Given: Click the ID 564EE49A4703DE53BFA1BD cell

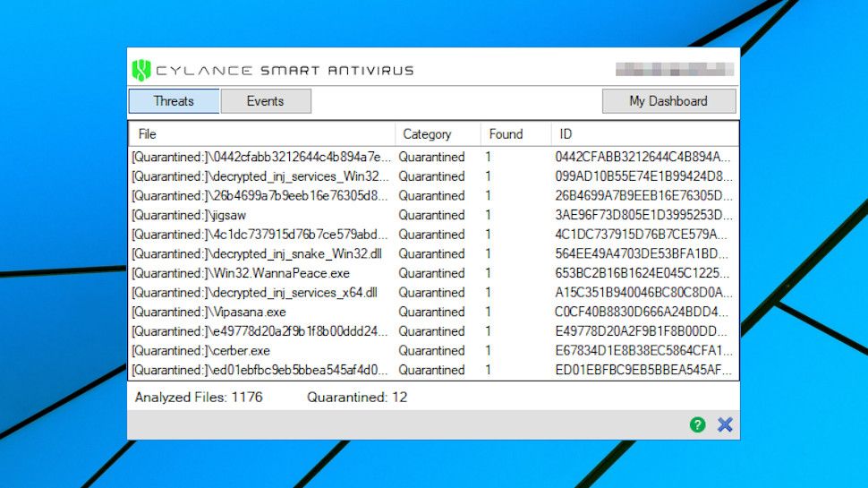Looking at the screenshot, I should click(642, 254).
